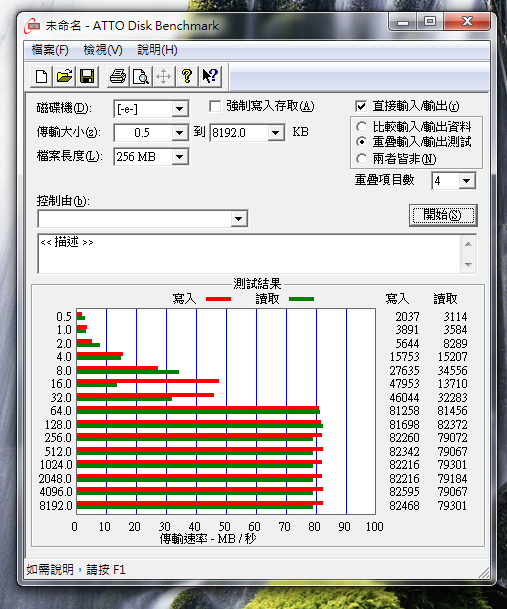Click the 16.0 row read value 13710

click(452, 384)
